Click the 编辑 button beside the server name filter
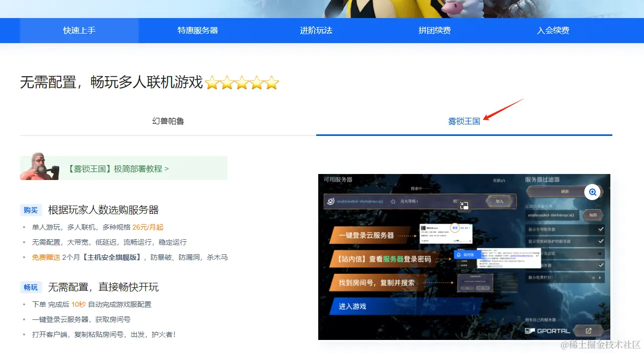 pyautogui.click(x=593, y=215)
